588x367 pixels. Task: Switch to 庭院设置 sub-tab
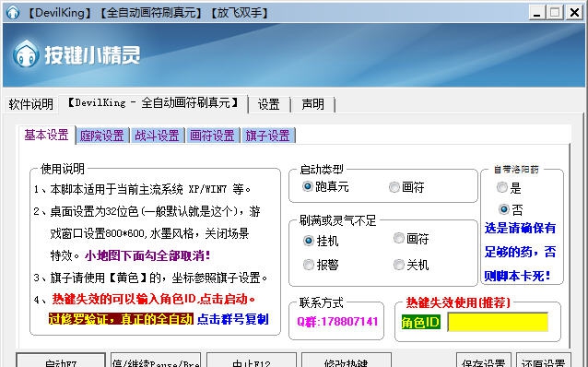click(102, 136)
